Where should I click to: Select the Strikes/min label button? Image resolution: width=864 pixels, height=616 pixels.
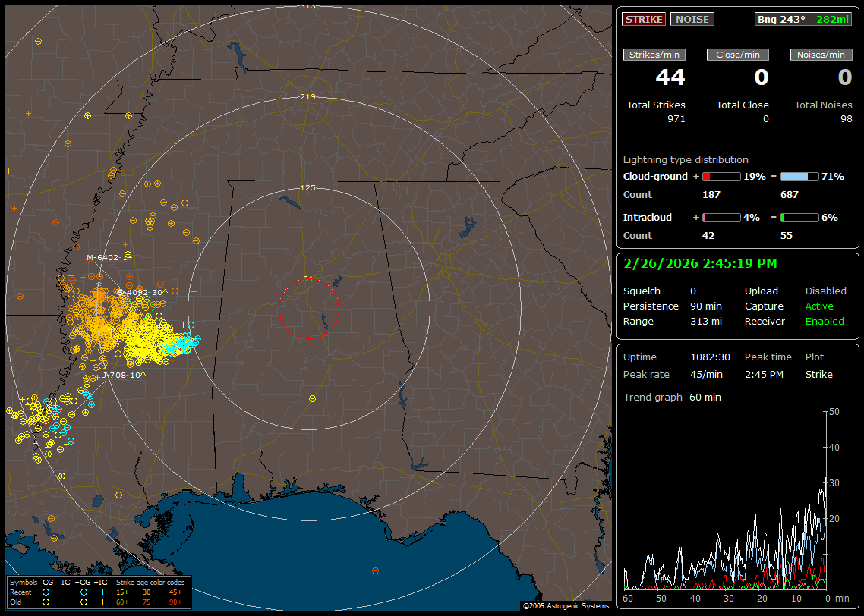[654, 55]
